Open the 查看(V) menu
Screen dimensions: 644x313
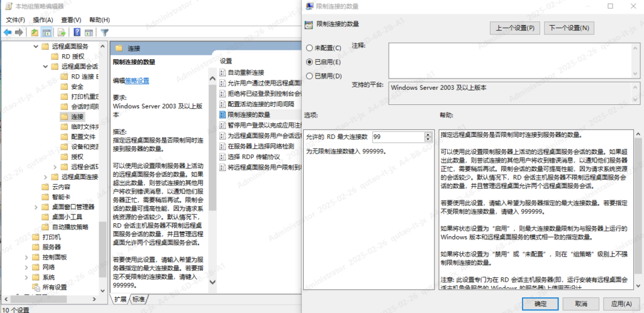(71, 19)
